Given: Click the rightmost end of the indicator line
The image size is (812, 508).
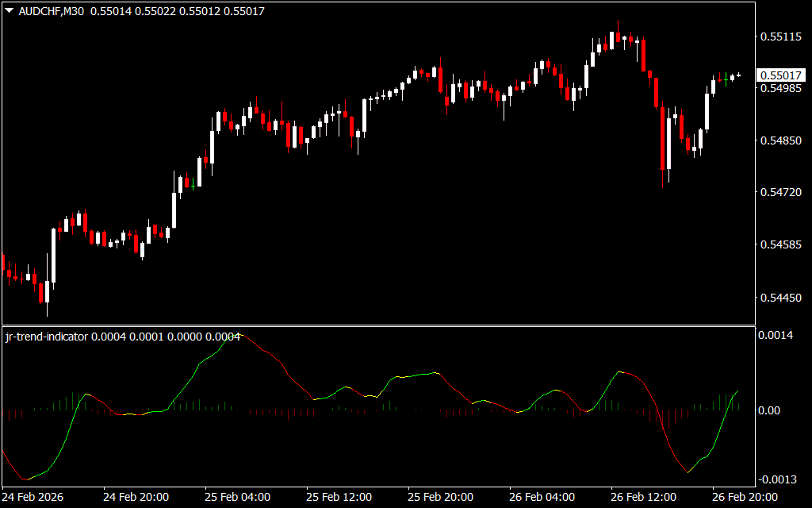Looking at the screenshot, I should (739, 391).
